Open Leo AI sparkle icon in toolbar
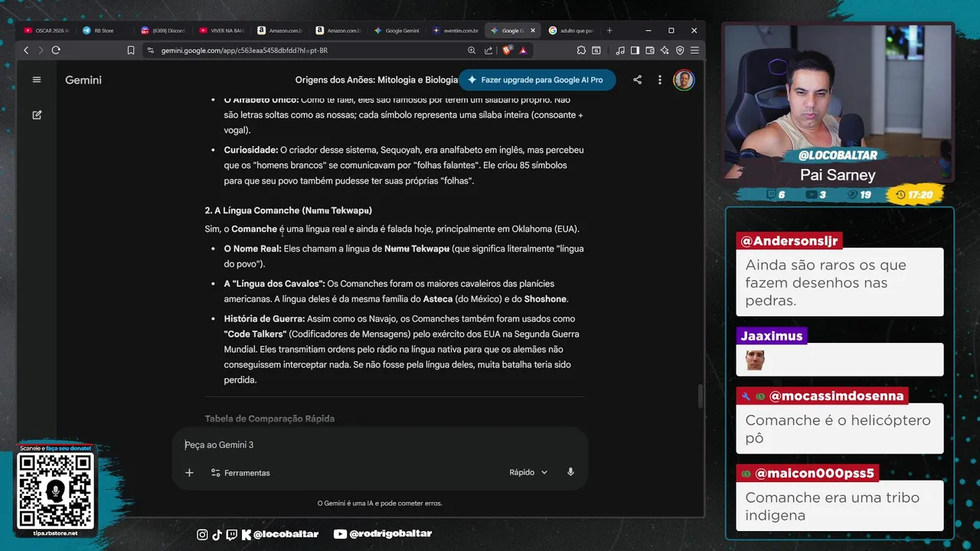Image resolution: width=980 pixels, height=551 pixels. (x=665, y=50)
